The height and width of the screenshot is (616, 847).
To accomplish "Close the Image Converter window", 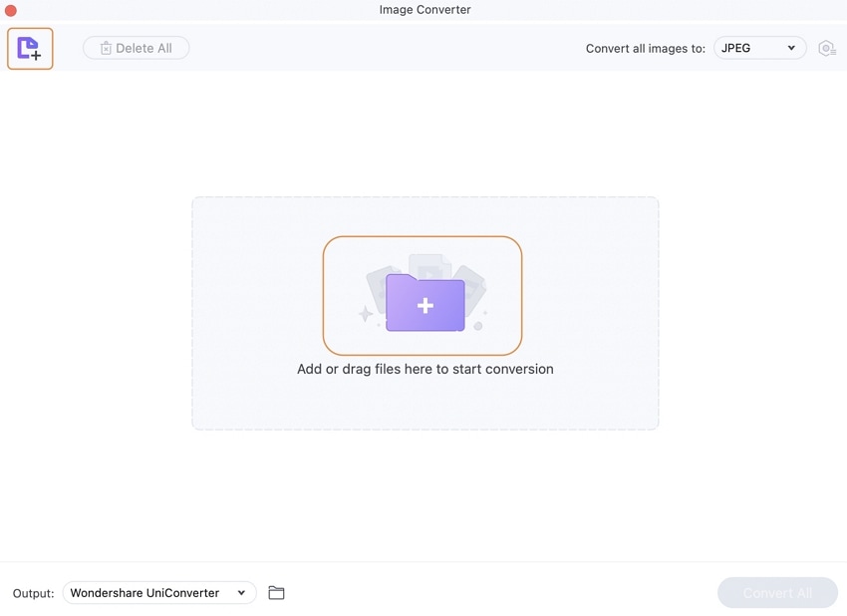I will coord(10,10).
